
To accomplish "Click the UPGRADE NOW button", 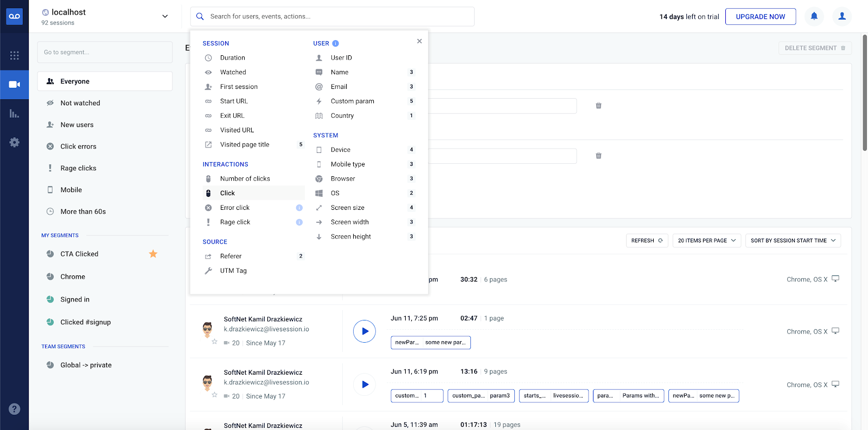I will pyautogui.click(x=760, y=16).
